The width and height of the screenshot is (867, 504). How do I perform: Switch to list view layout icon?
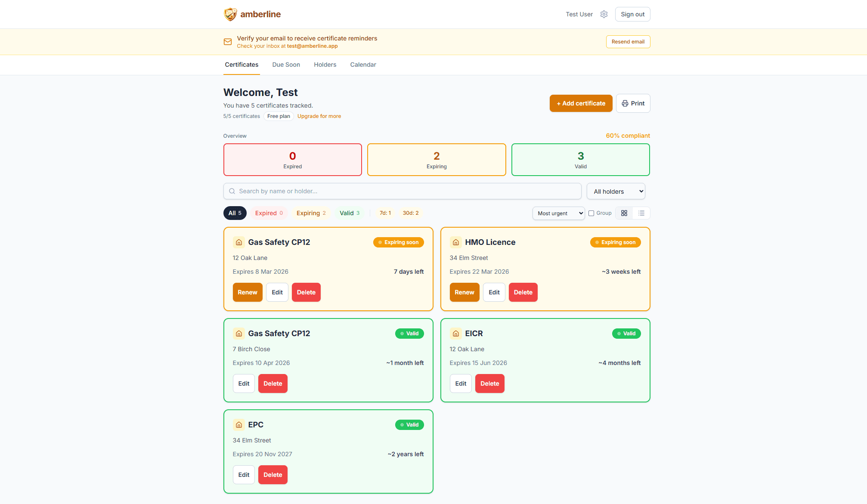click(641, 213)
